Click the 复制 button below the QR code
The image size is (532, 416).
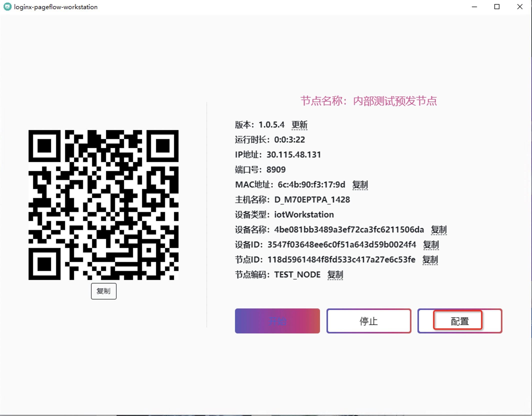coord(103,291)
